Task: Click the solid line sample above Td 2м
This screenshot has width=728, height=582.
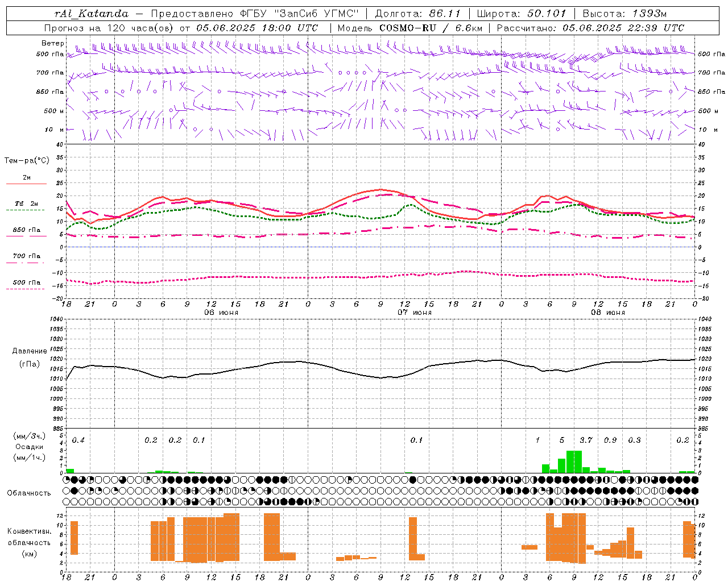Action: 26,184
